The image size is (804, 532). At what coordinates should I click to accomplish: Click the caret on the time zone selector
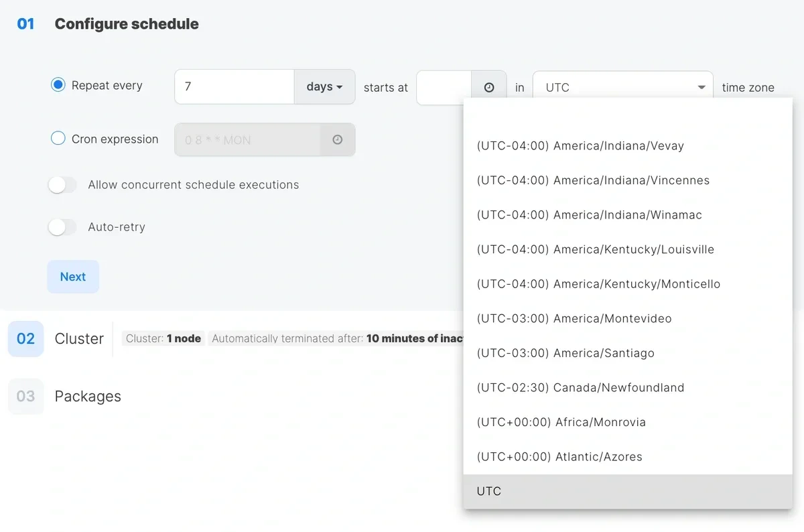point(701,86)
